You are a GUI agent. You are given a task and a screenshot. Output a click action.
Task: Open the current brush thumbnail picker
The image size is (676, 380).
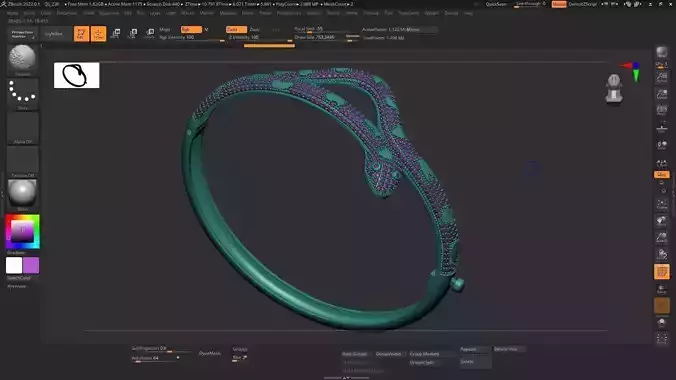[22, 60]
